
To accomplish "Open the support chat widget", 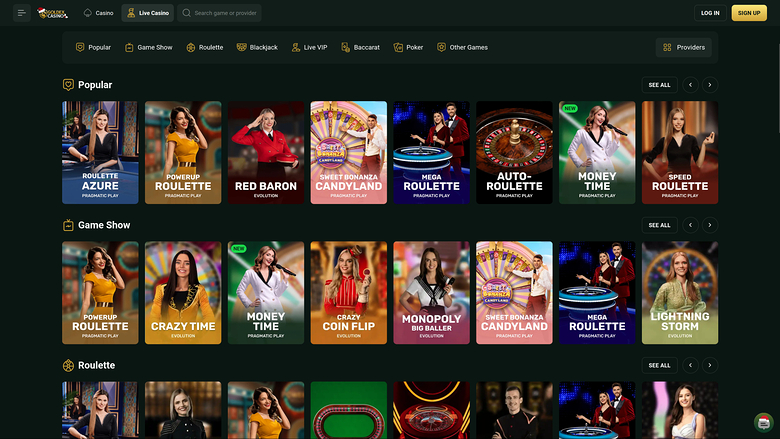I will point(764,423).
